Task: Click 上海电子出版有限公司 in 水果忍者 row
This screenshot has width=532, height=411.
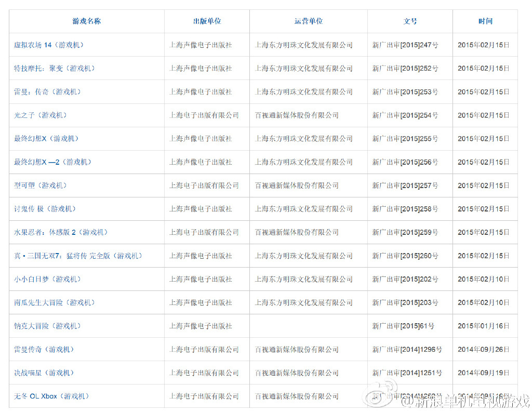Action: 204,232
